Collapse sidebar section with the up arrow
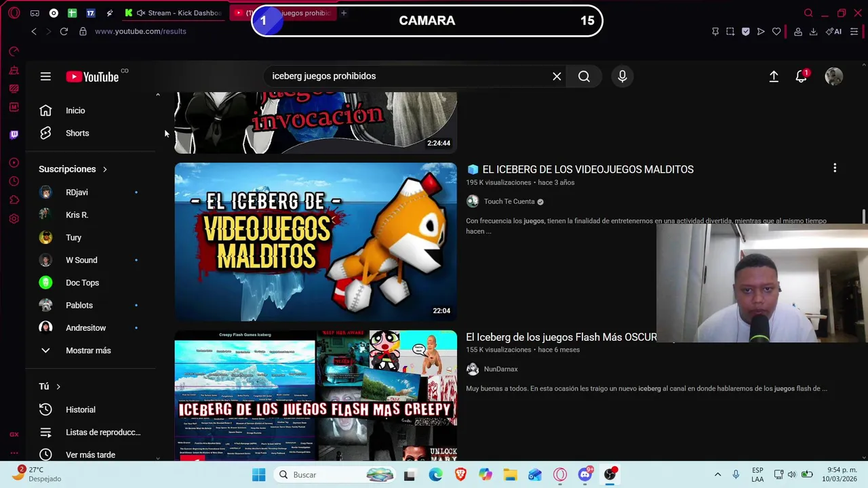Screen dimensions: 868x488 (x=158, y=96)
